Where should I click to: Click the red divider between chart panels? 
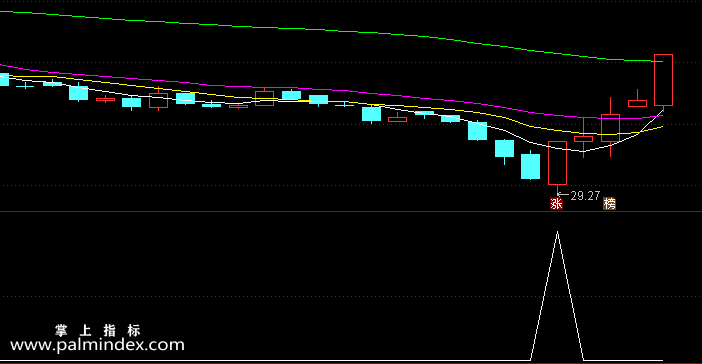(351, 211)
